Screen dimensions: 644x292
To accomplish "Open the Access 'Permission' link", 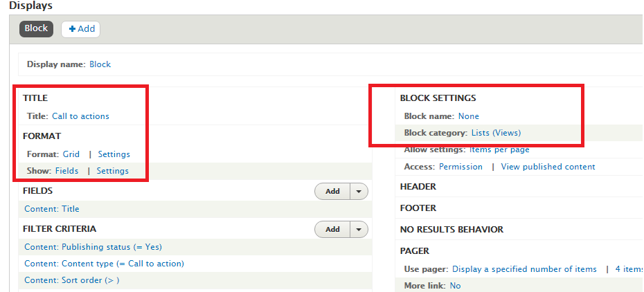I will [x=460, y=167].
